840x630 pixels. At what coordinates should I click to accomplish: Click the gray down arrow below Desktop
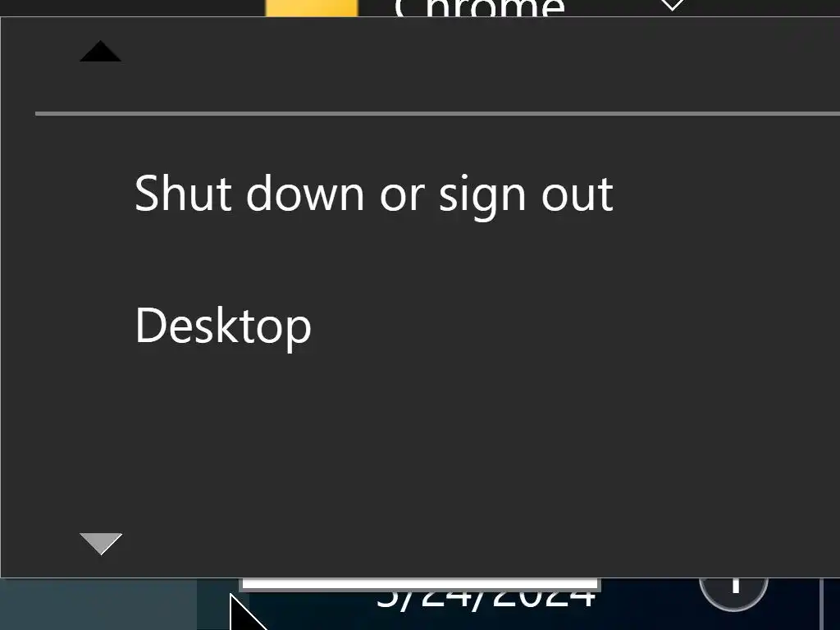[101, 544]
